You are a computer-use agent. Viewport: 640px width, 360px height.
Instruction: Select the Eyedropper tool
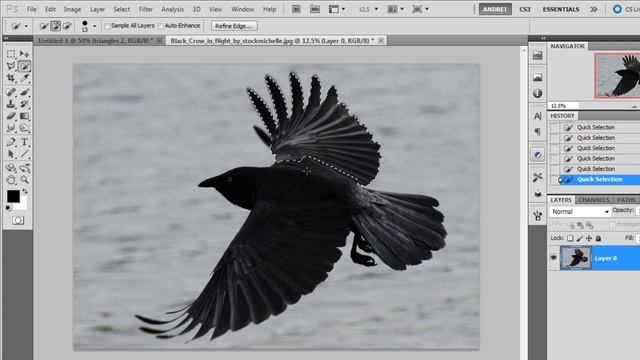pos(24,78)
